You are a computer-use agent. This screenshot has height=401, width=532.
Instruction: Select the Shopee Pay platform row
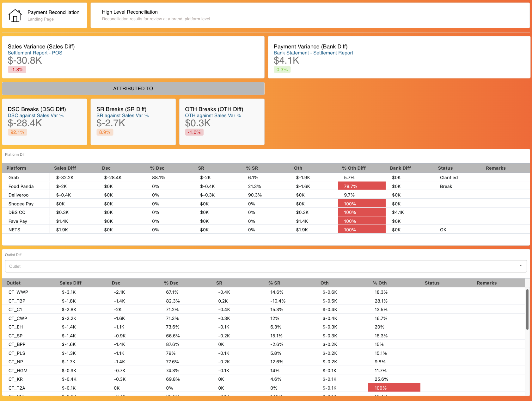[x=266, y=204]
